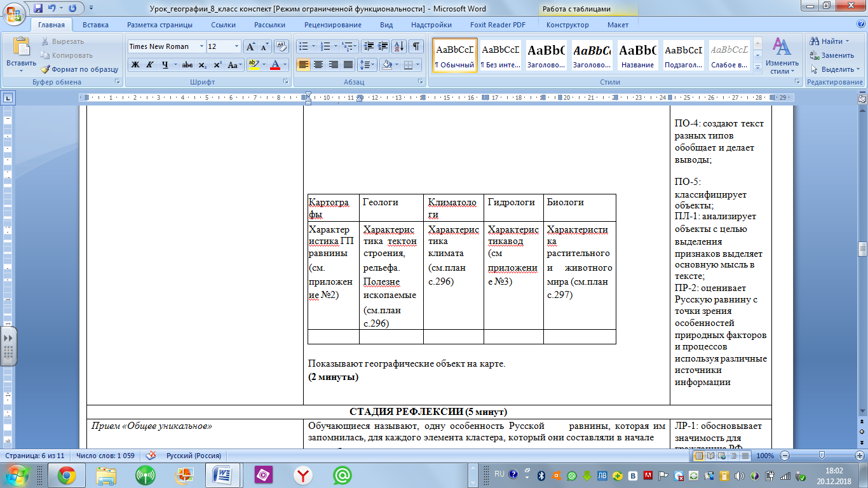This screenshot has width=868, height=488.
Task: Apply the Название style from gallery
Action: (637, 56)
